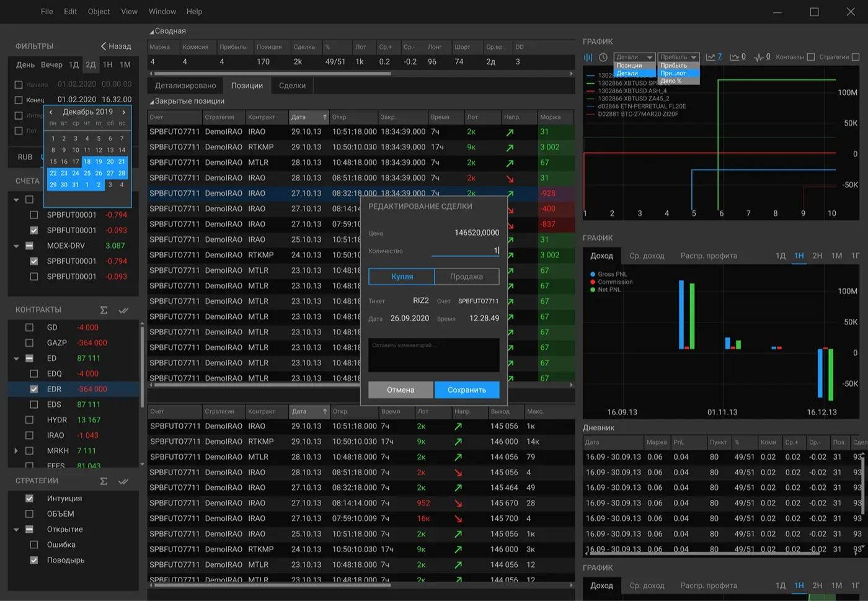The image size is (868, 601).
Task: Uncheck the EDR contract checkbox
Action: click(x=34, y=389)
